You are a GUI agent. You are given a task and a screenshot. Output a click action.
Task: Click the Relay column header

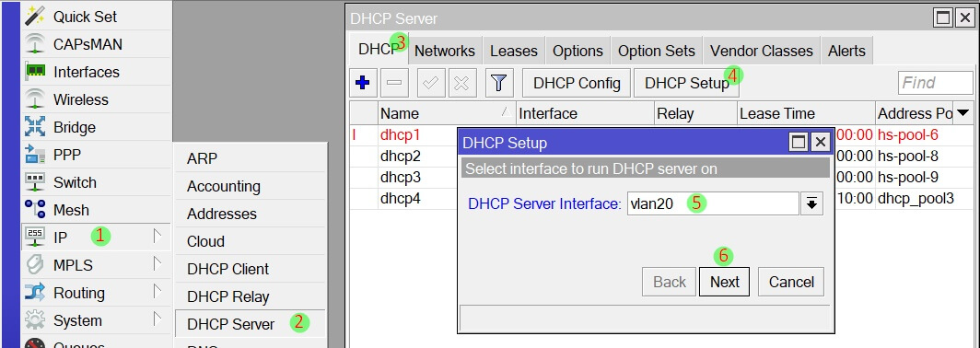pyautogui.click(x=695, y=113)
